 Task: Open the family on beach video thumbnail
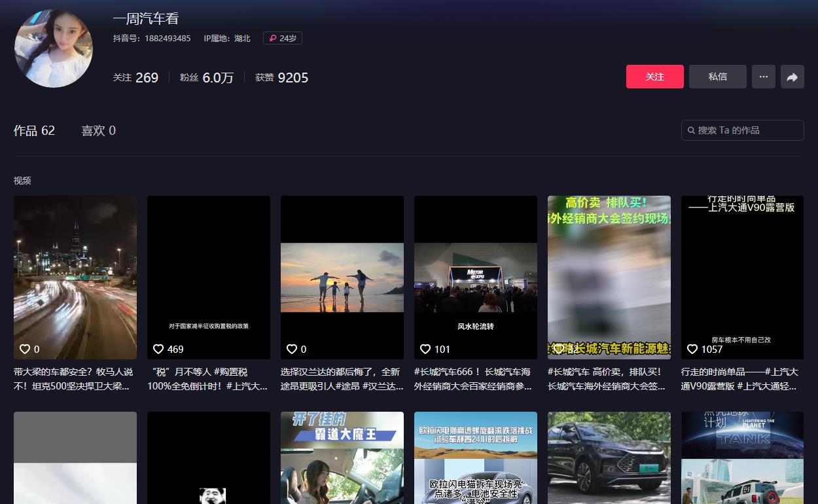click(342, 278)
